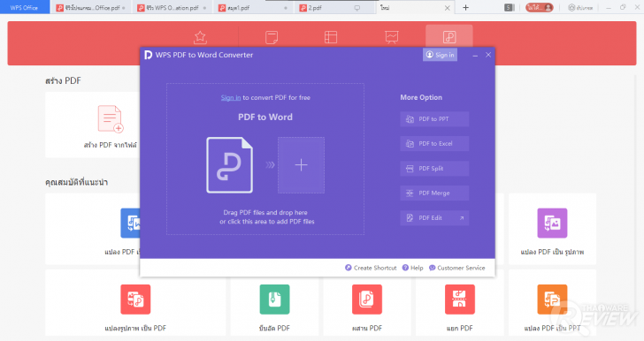Click the red 'แปลงรูปภาพ เป็น PDF' icon

(135, 299)
